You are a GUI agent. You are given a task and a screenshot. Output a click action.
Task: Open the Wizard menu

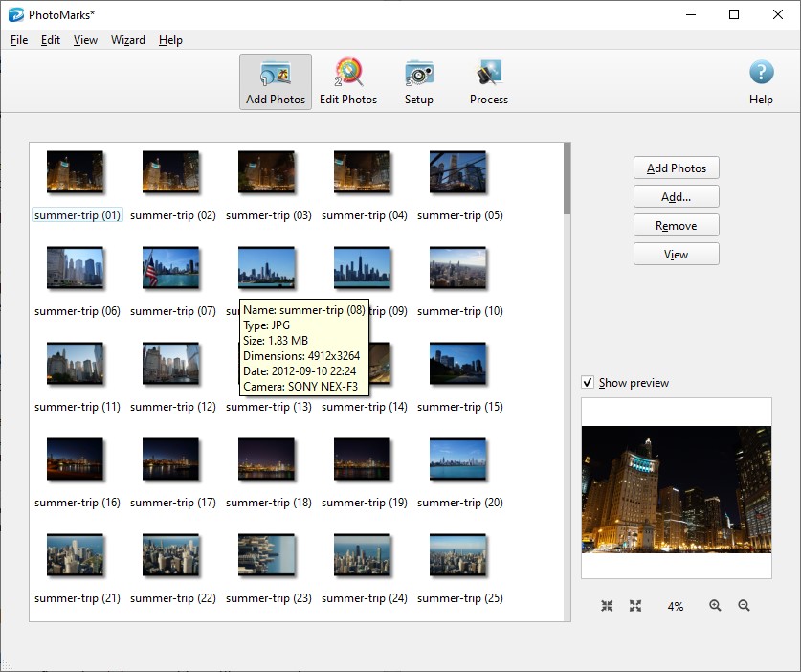[127, 40]
